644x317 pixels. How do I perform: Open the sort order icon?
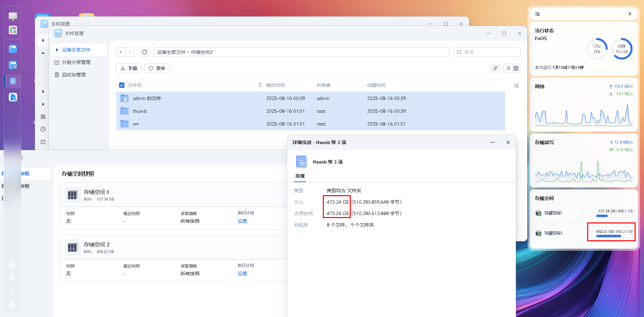[495, 68]
